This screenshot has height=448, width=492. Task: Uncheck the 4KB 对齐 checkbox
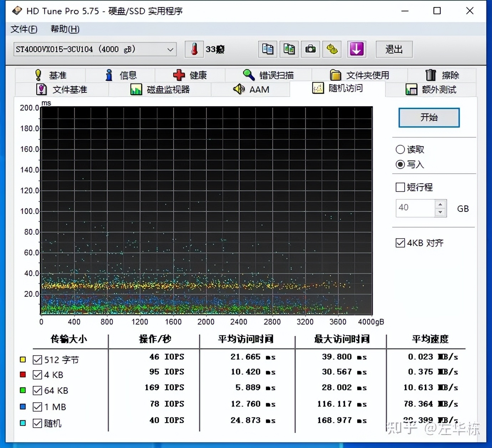(x=401, y=243)
